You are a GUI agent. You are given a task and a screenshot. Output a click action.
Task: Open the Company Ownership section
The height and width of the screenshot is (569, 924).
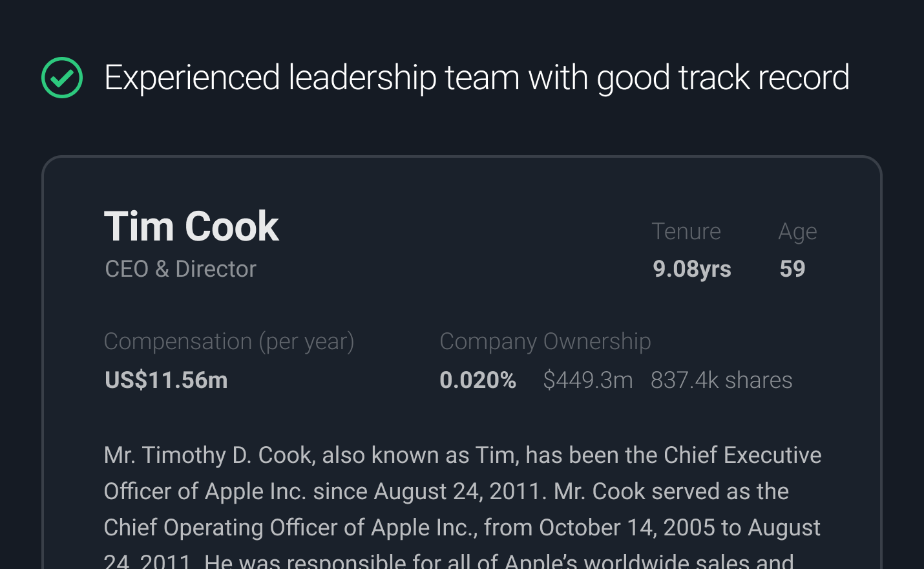point(545,341)
